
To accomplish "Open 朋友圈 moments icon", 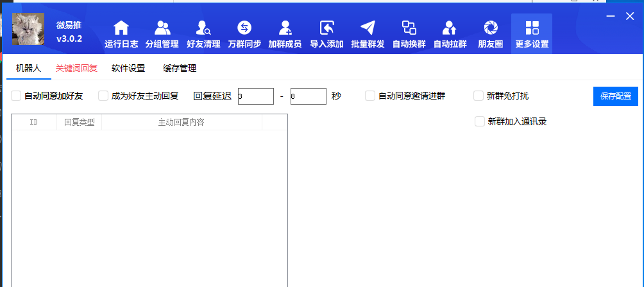I will [x=491, y=28].
